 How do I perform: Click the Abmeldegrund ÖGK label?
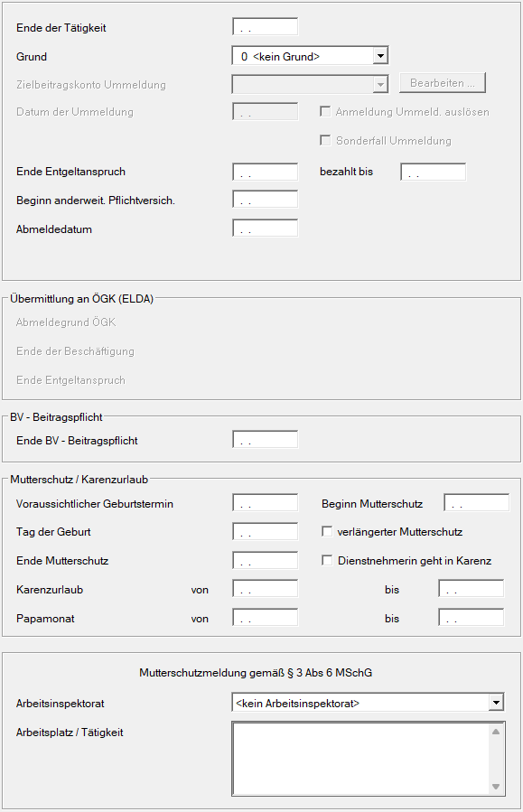(x=66, y=322)
